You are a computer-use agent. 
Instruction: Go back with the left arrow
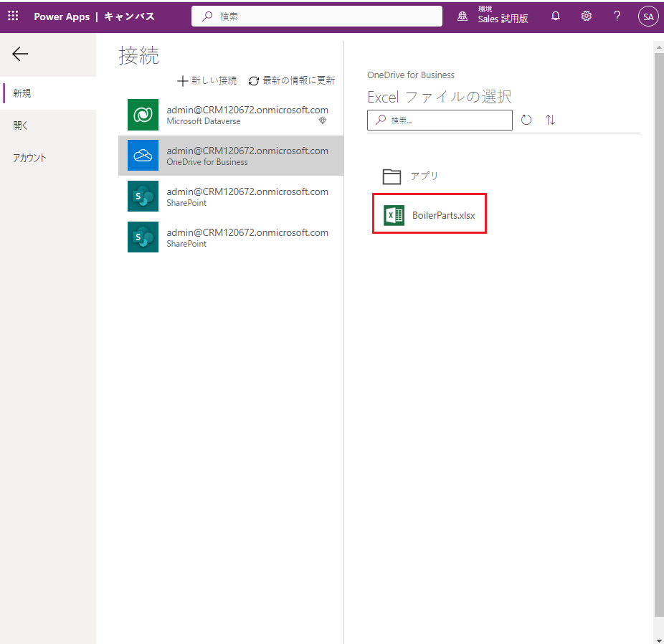click(20, 54)
